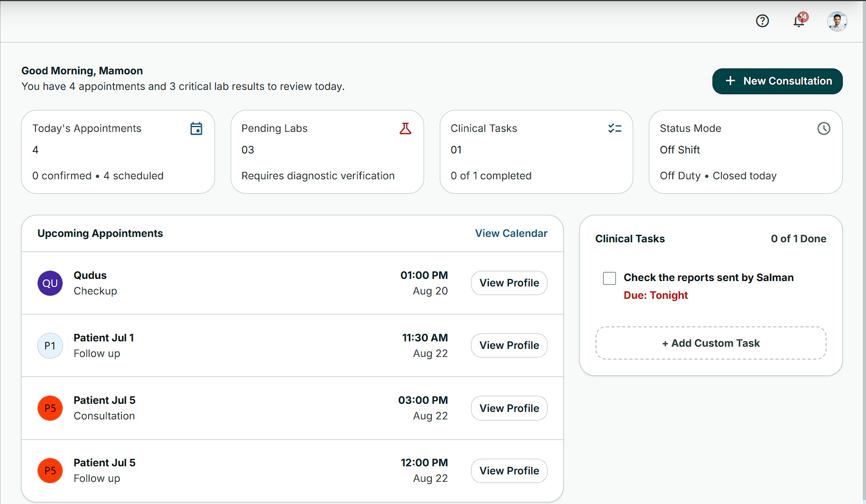Click the New Consultation button

click(777, 81)
